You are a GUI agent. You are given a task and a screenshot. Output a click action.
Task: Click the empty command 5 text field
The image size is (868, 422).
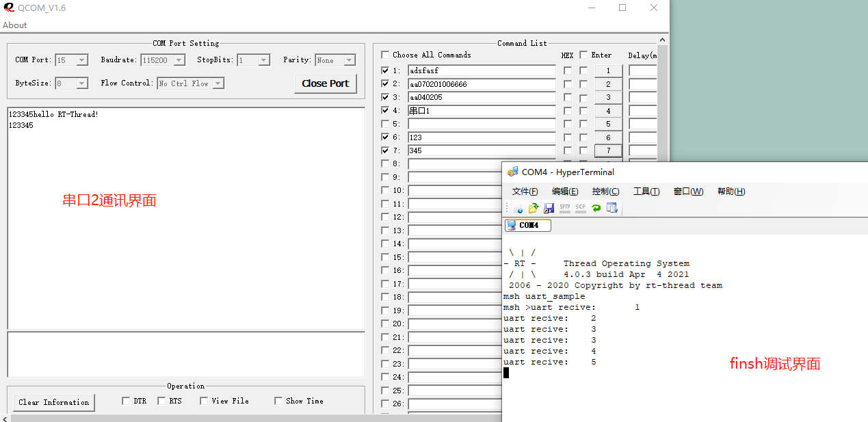click(482, 124)
